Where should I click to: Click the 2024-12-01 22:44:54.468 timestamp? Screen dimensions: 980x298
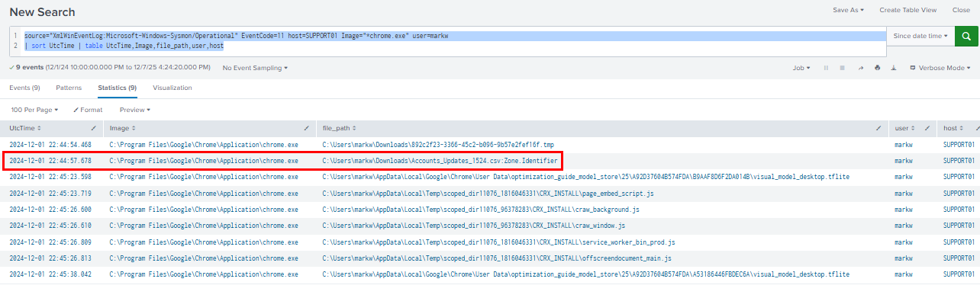(50, 144)
